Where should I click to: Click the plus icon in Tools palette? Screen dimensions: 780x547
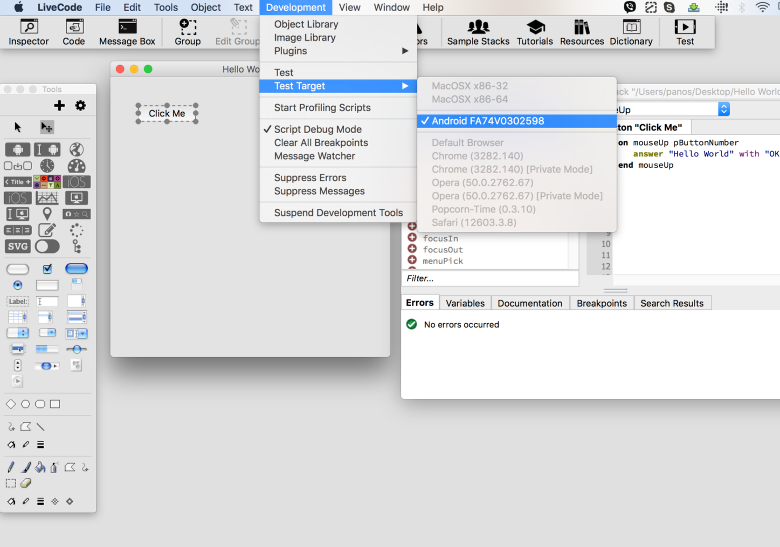[x=59, y=105]
